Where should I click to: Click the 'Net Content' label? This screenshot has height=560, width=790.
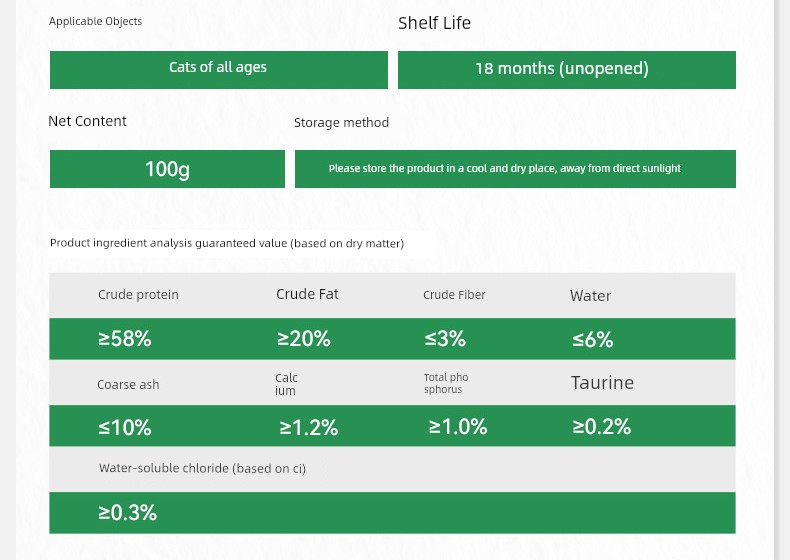pyautogui.click(x=87, y=121)
